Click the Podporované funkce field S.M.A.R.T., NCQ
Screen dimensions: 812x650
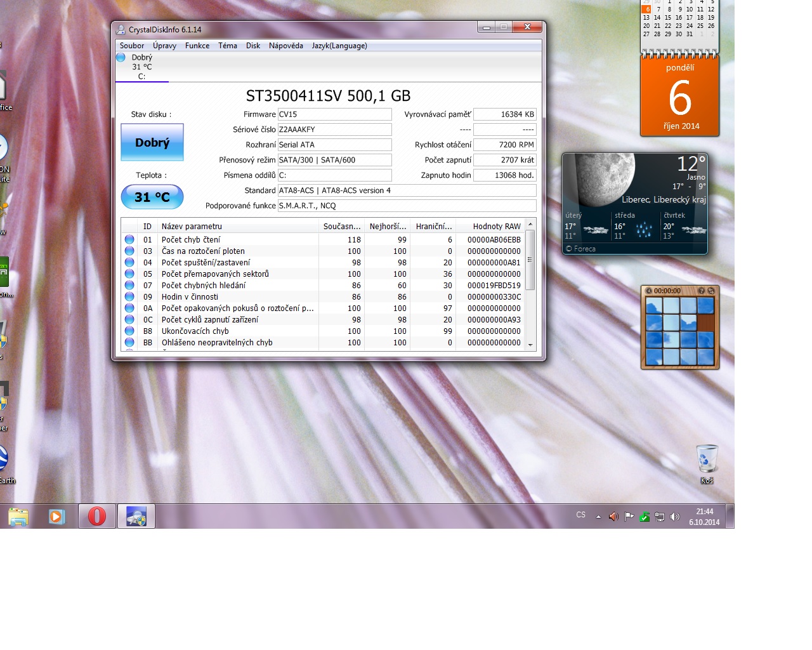click(407, 206)
